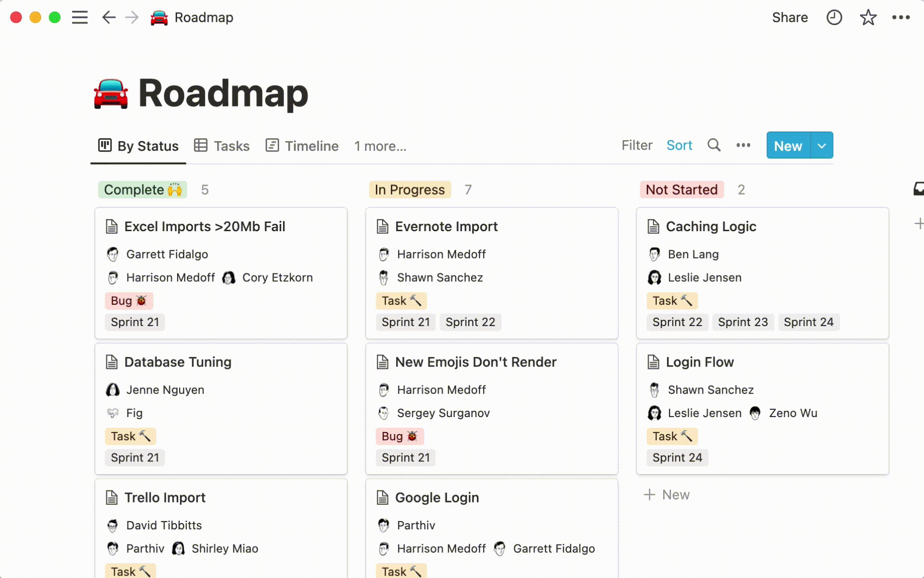This screenshot has width=924, height=578.
Task: Open view options three-dots beside search
Action: (x=743, y=145)
